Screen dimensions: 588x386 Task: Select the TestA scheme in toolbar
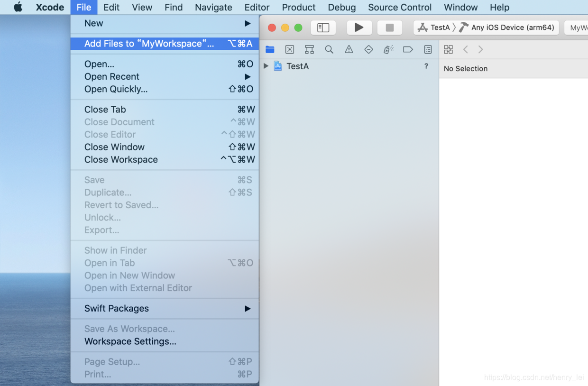click(x=434, y=28)
